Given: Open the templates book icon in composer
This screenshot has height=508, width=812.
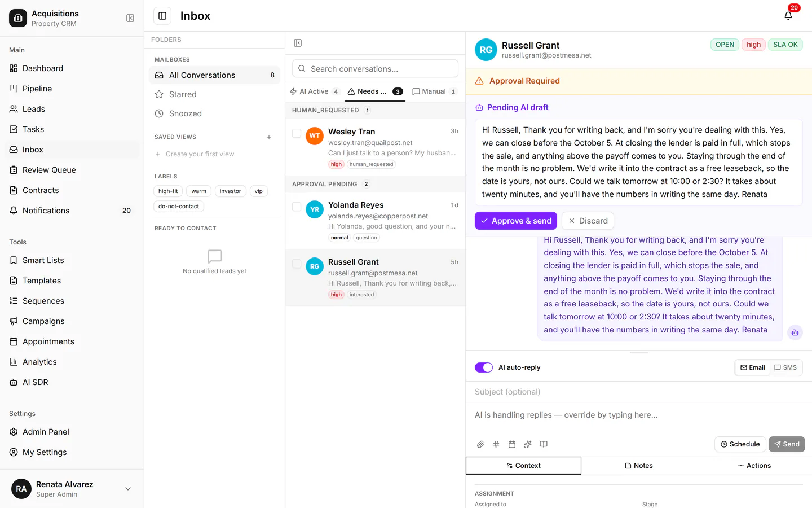Looking at the screenshot, I should point(544,444).
